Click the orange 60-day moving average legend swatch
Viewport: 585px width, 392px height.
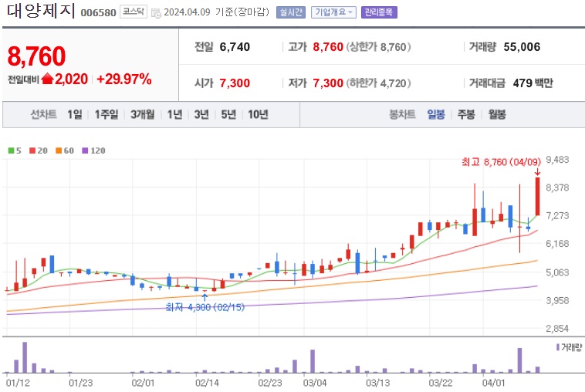tap(59, 150)
